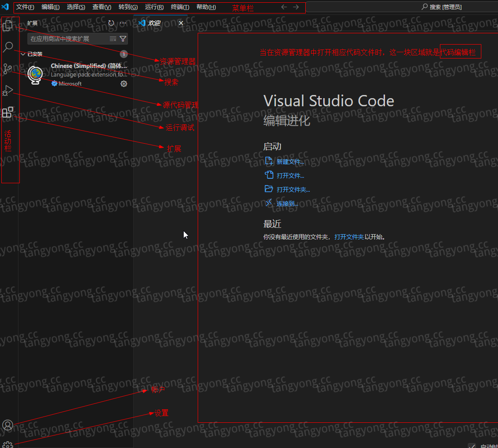Viewport: 498px width, 448px height.
Task: Click the 打开文件夹... link
Action: [x=293, y=190]
